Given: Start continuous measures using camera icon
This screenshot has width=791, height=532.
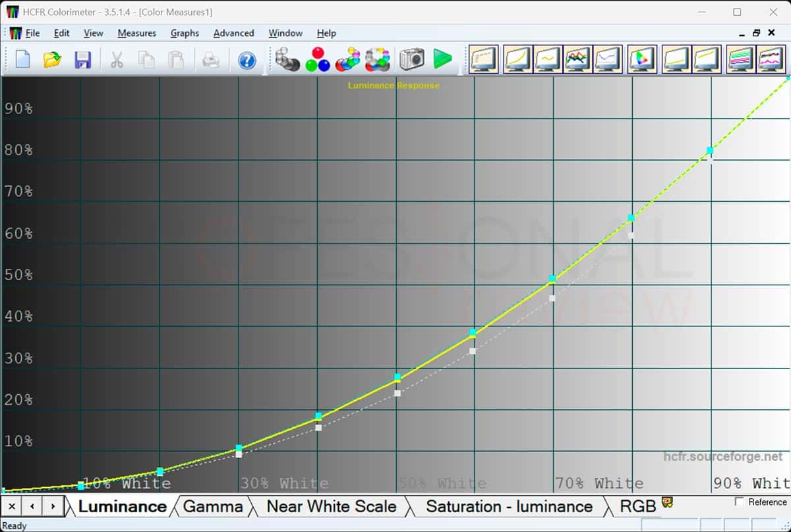Looking at the screenshot, I should (x=412, y=59).
